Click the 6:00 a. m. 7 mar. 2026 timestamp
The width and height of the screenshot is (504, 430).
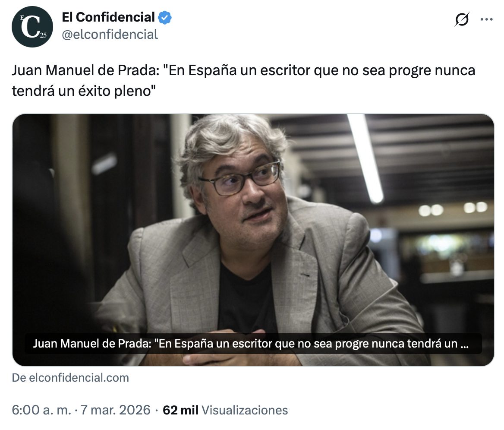coord(81,410)
